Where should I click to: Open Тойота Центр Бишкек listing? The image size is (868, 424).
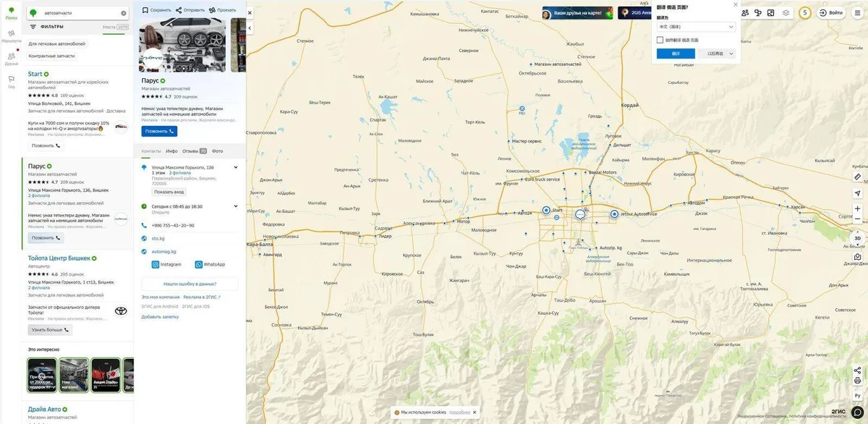[59, 258]
